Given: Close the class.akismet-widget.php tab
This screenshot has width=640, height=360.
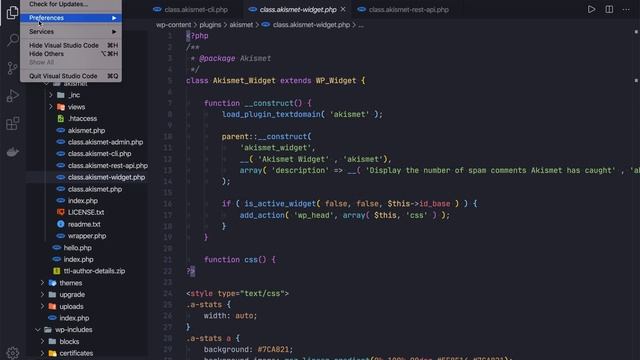Looking at the screenshot, I should point(343,9).
